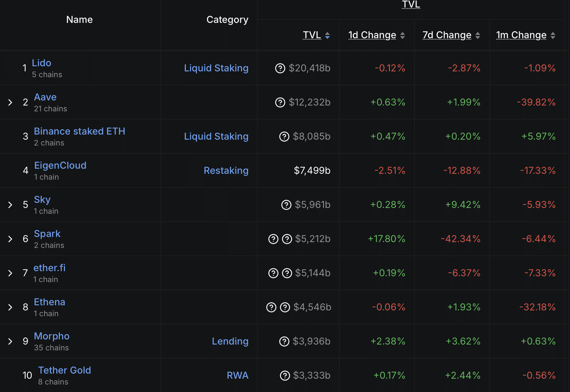This screenshot has height=392, width=570.
Task: Click '21 chains' under Aave
Action: [51, 109]
